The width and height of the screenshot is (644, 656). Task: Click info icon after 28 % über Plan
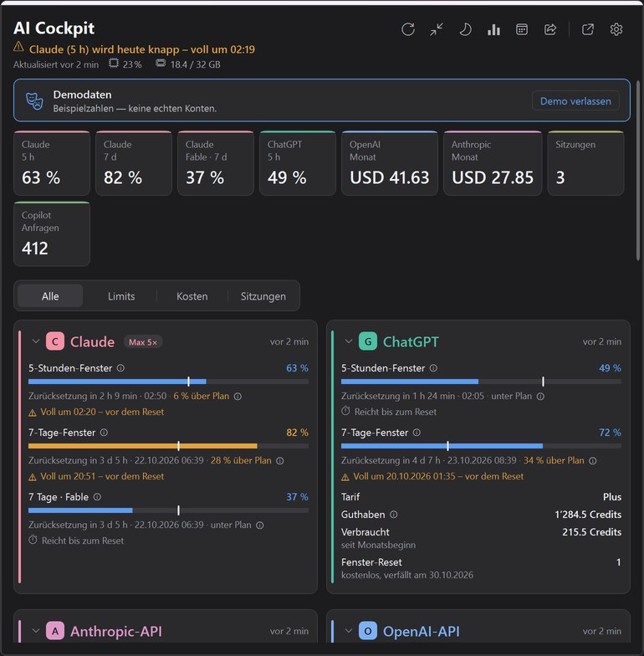coord(279,460)
